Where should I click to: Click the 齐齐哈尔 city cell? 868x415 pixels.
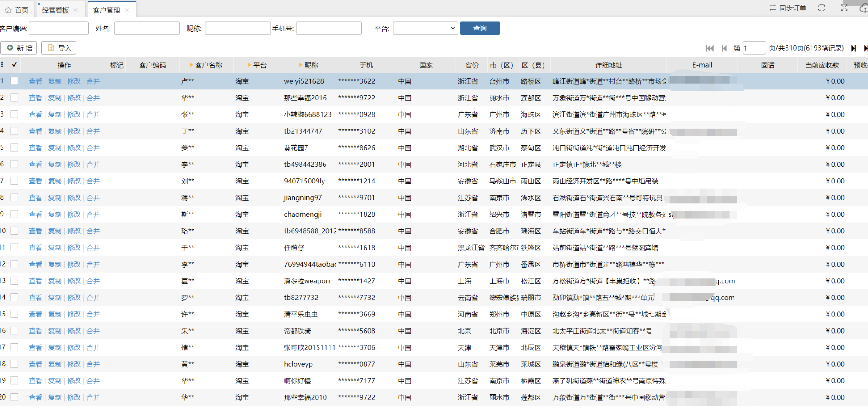pyautogui.click(x=503, y=248)
